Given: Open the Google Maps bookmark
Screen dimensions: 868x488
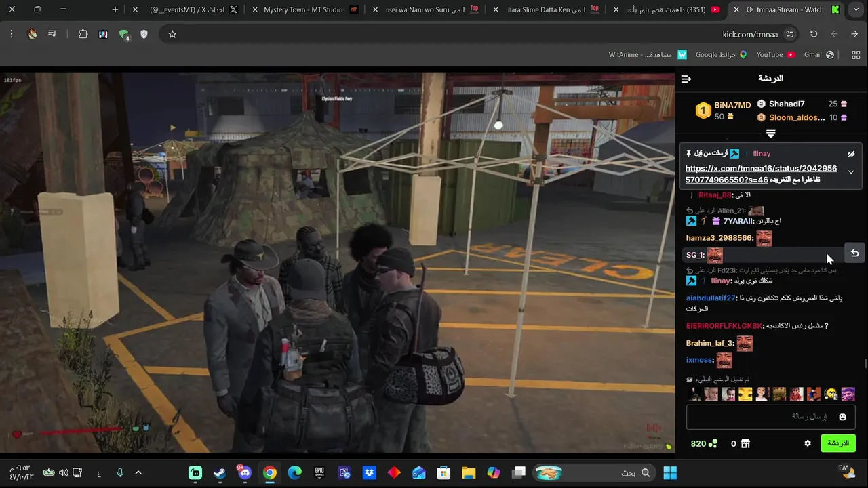Looking at the screenshot, I should tap(721, 54).
